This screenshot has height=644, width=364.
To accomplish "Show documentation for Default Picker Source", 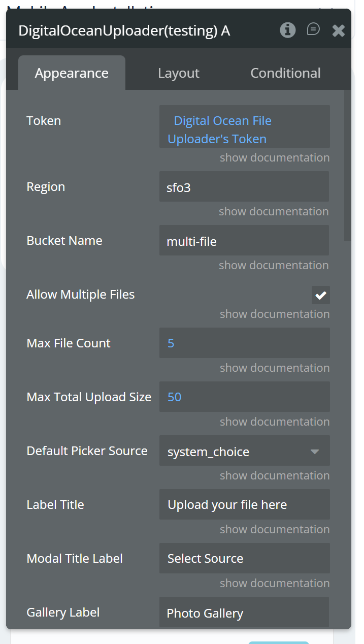I will 275,475.
